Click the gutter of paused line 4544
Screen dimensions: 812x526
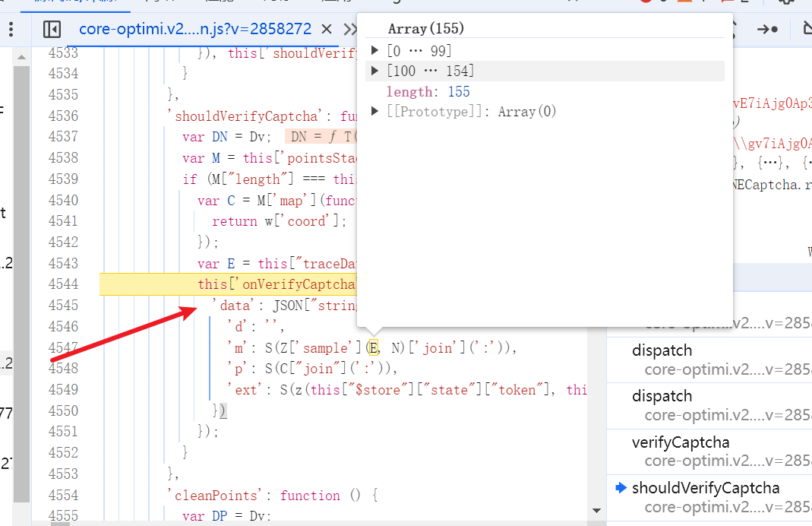click(x=63, y=284)
